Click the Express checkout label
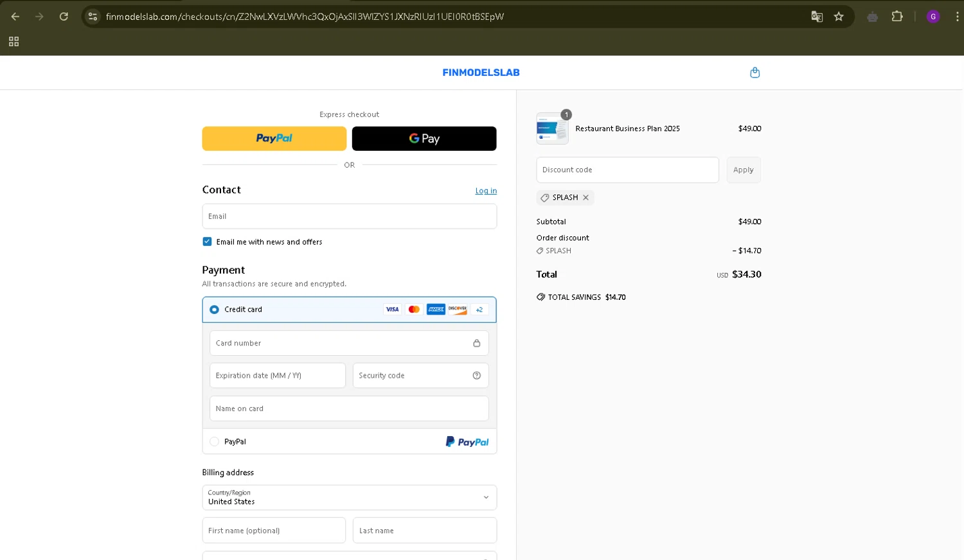Image resolution: width=964 pixels, height=560 pixels. point(349,114)
